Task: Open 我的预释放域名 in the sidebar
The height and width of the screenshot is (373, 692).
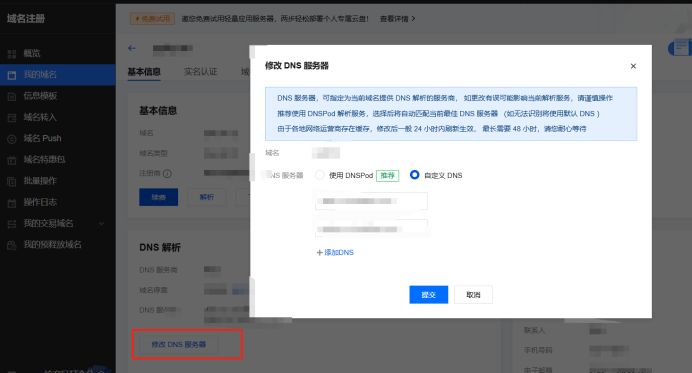Action: pos(53,245)
